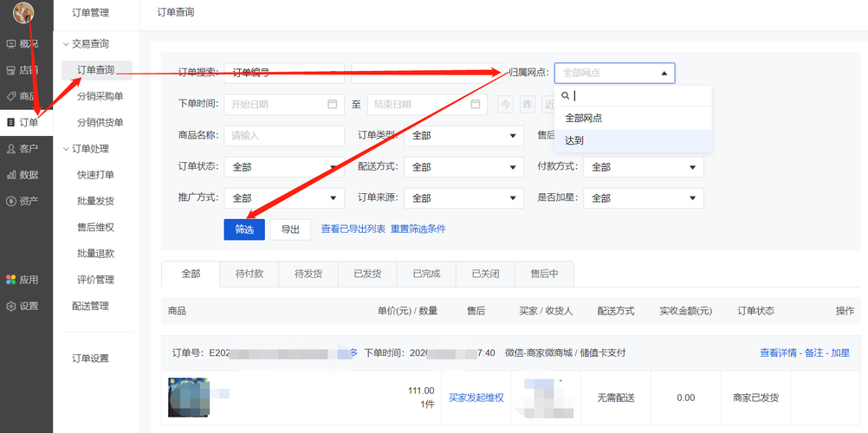Open 快速打单 in side tree

[95, 175]
